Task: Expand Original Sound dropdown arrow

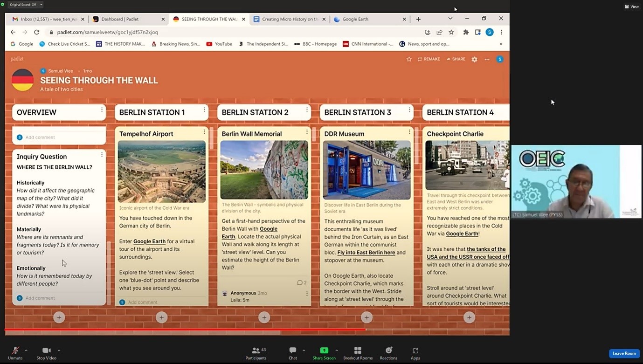Action: 41,5
